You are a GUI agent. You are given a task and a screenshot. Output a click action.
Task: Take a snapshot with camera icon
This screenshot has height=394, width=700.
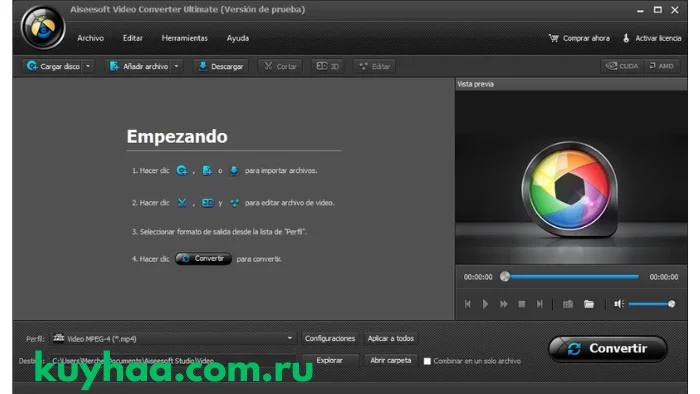(x=567, y=304)
